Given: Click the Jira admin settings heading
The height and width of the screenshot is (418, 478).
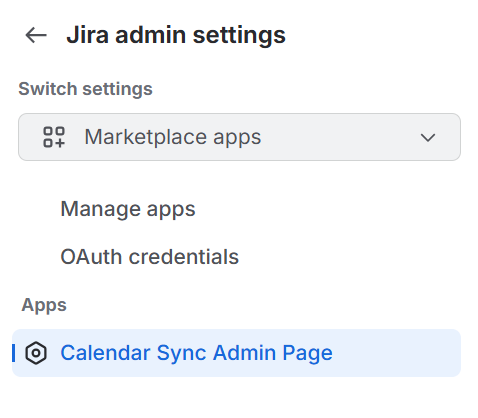Looking at the screenshot, I should coord(176,35).
